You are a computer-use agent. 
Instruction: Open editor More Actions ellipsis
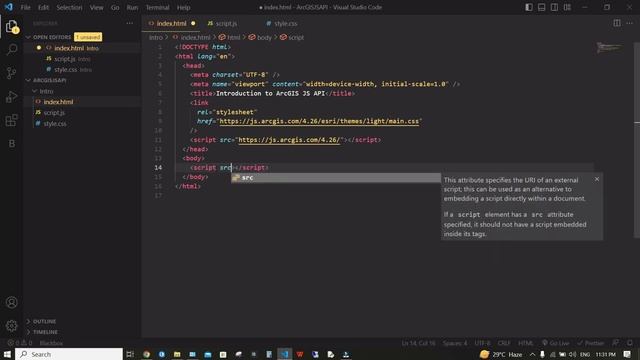click(x=630, y=23)
